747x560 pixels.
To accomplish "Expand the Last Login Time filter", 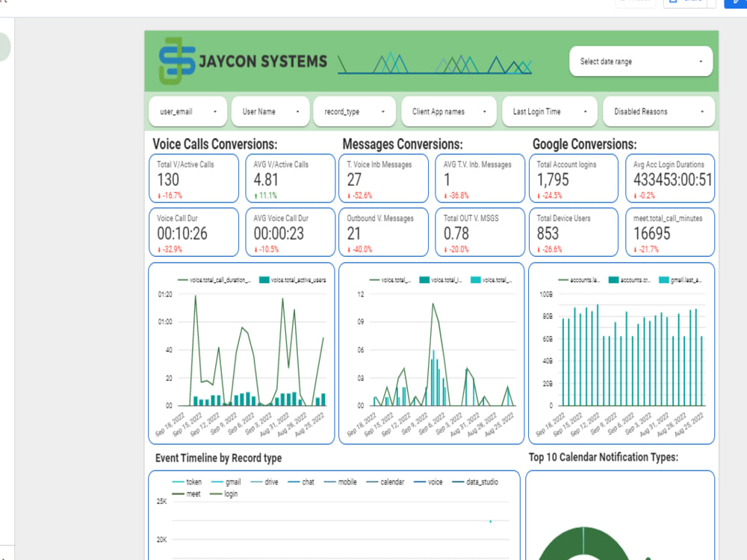I will point(549,111).
